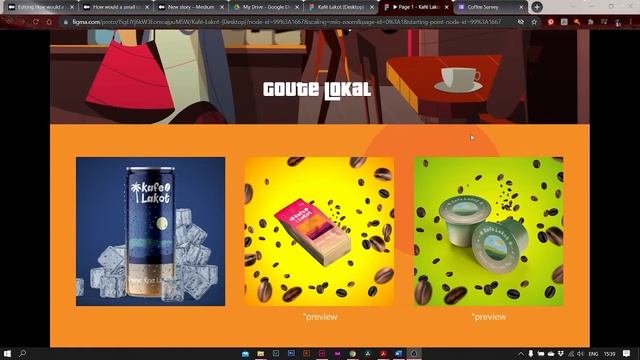The width and height of the screenshot is (640, 360).
Task: Switch to the 'Kafé Lakot (Desktop)' Figma tab
Action: point(340,7)
